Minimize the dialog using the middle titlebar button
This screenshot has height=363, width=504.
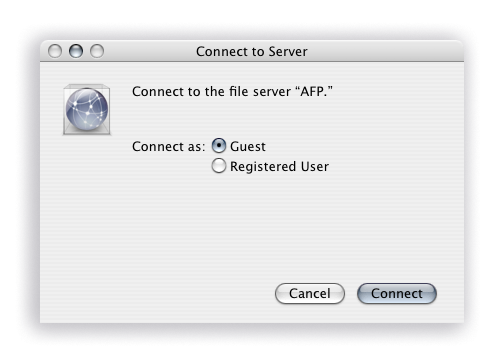pyautogui.click(x=76, y=51)
